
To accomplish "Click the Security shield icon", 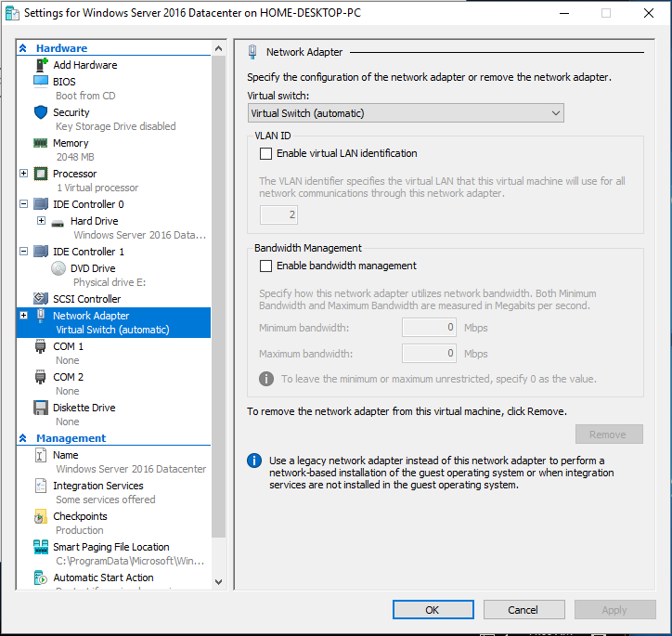I will [x=41, y=112].
